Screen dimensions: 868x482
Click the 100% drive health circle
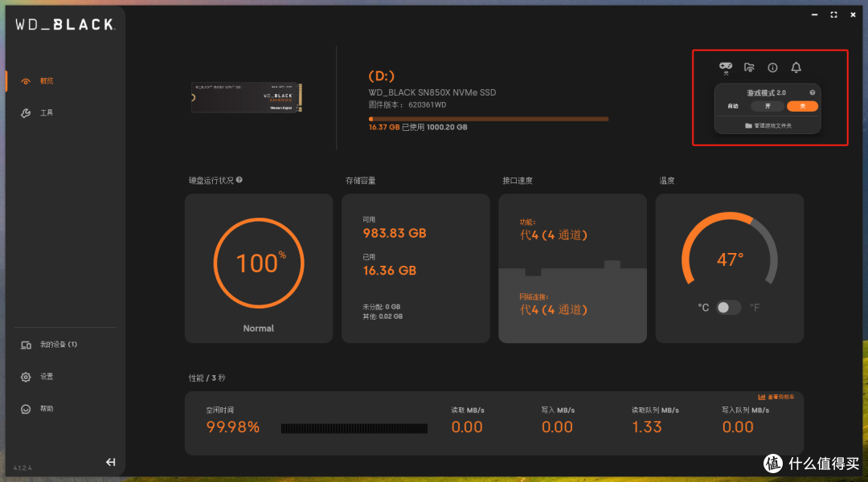point(259,263)
